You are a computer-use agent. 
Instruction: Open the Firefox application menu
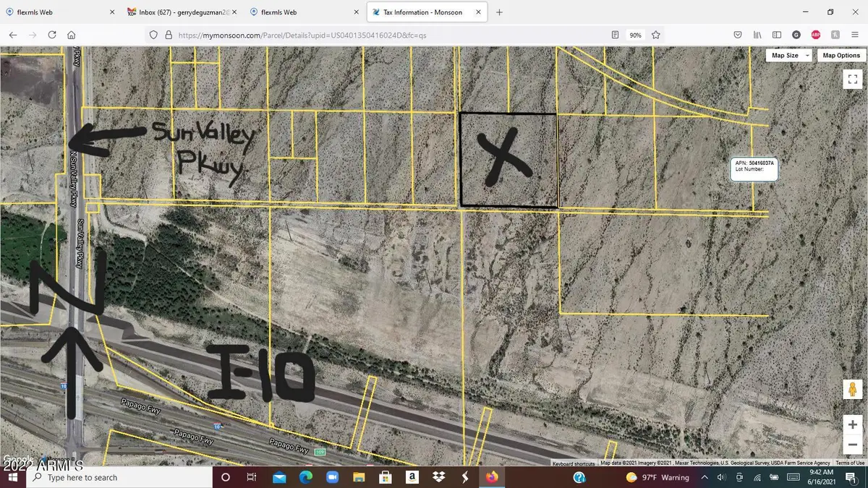[x=854, y=35]
